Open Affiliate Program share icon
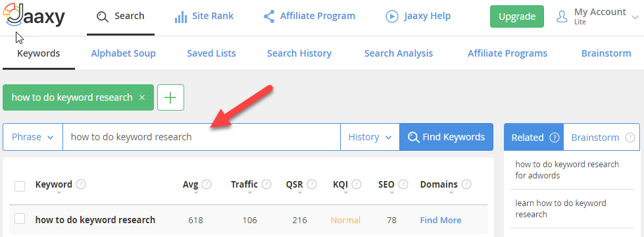This screenshot has width=644, height=237. (x=269, y=16)
